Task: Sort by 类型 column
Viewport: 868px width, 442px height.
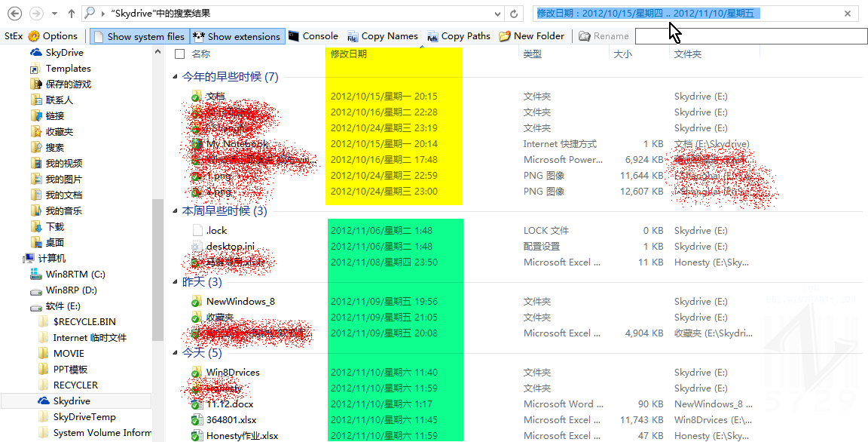Action: click(533, 54)
